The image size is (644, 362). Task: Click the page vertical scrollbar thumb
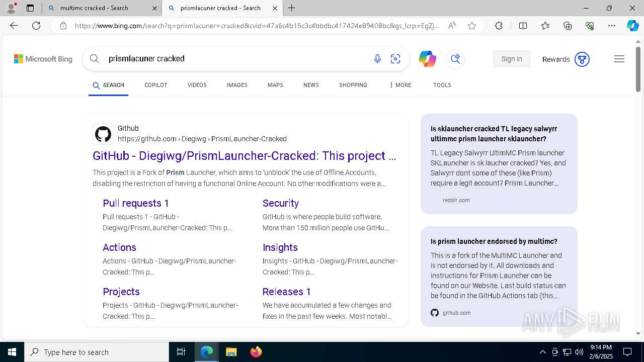638,69
